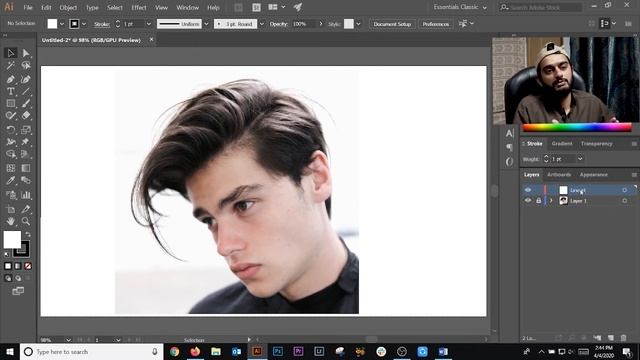Open Style swatch dropdown
Image resolution: width=640 pixels, height=360 pixels.
pyautogui.click(x=358, y=24)
